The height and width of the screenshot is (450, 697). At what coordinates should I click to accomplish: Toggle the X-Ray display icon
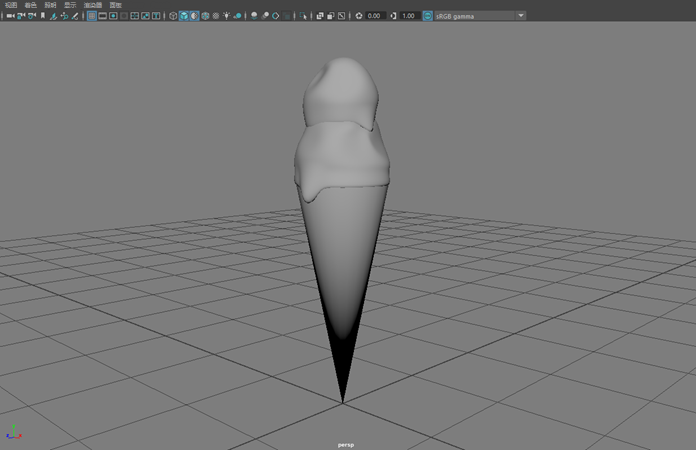pos(320,16)
